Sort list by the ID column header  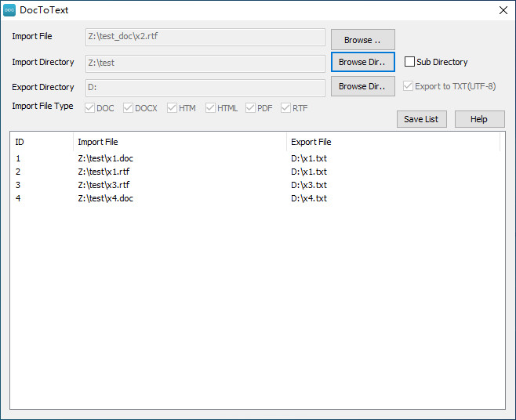pyautogui.click(x=42, y=142)
